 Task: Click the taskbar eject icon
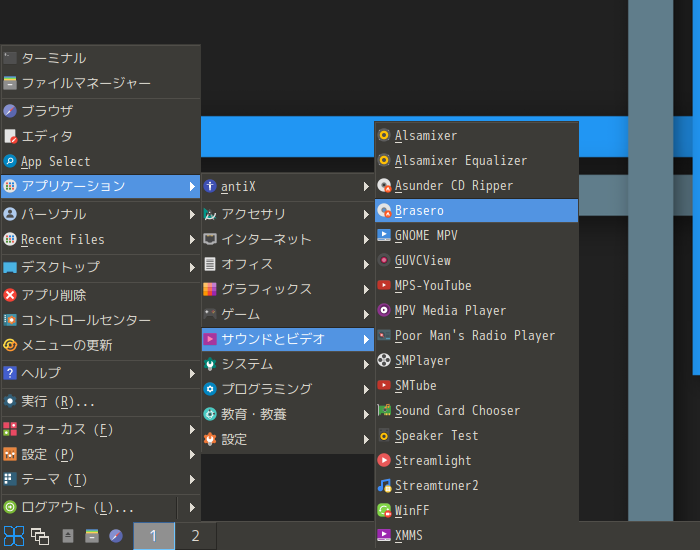(x=68, y=536)
